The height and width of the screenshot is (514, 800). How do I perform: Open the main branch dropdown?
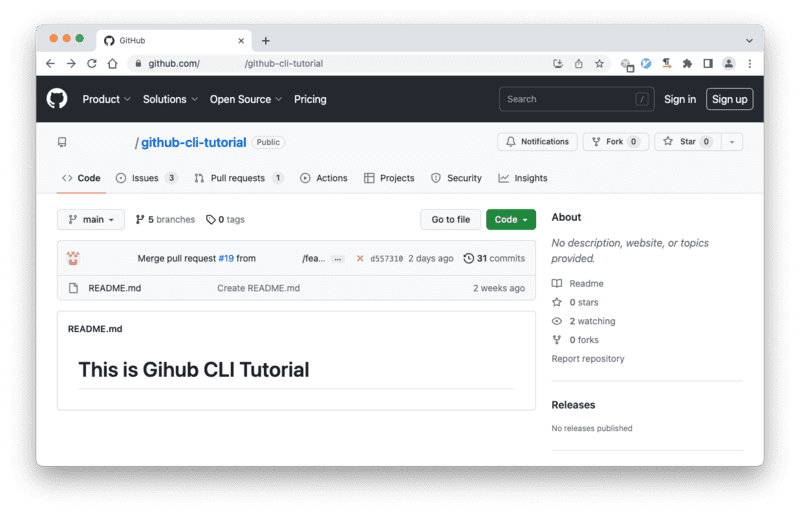pos(91,219)
